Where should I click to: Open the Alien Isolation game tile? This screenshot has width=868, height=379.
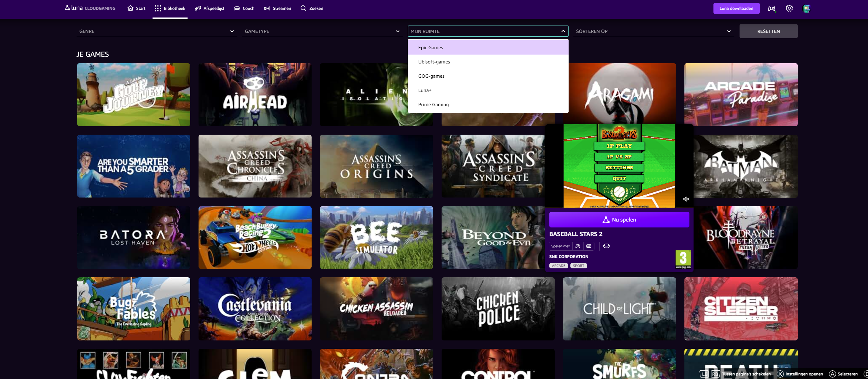pyautogui.click(x=363, y=95)
